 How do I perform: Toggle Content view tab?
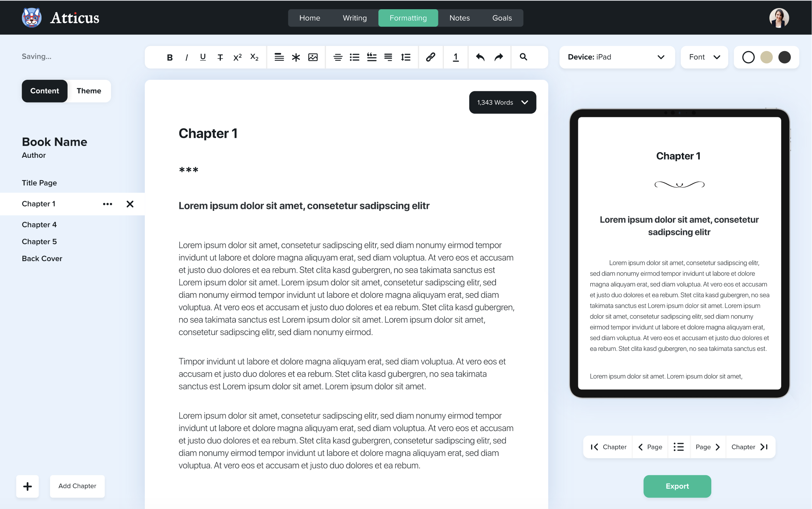pyautogui.click(x=44, y=91)
